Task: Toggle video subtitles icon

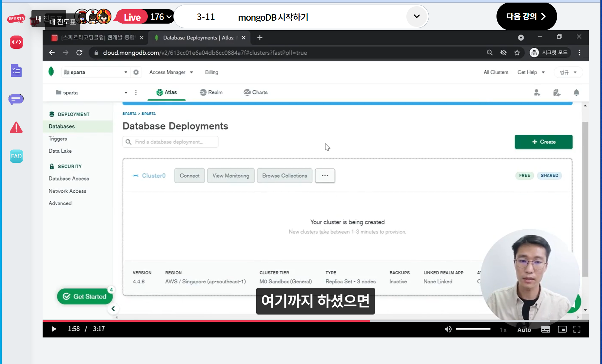Action: (546, 329)
